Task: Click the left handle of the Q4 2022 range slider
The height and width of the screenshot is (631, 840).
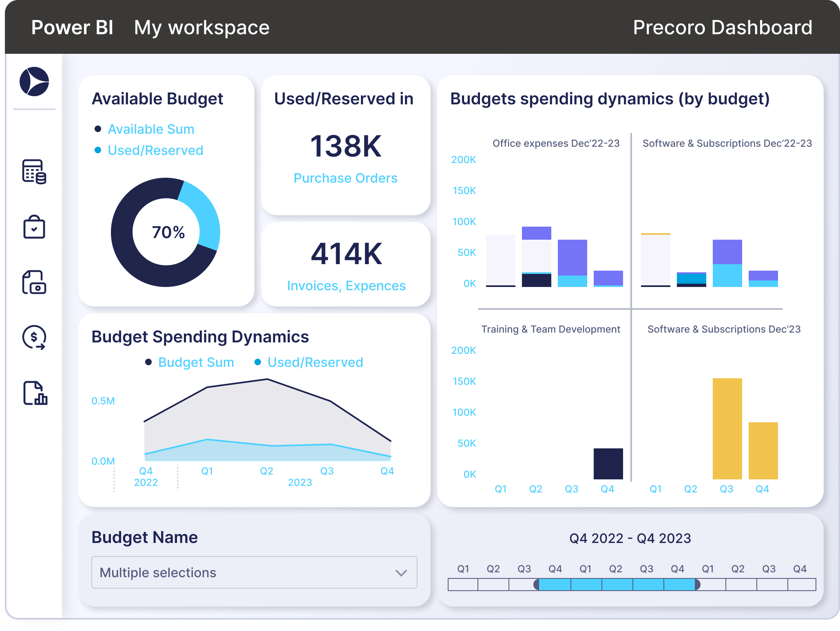Action: coord(537,585)
